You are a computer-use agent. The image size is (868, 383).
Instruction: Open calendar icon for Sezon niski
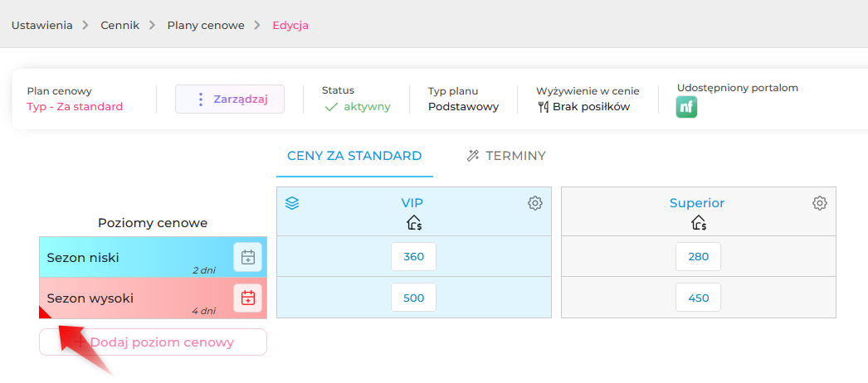pyautogui.click(x=248, y=257)
